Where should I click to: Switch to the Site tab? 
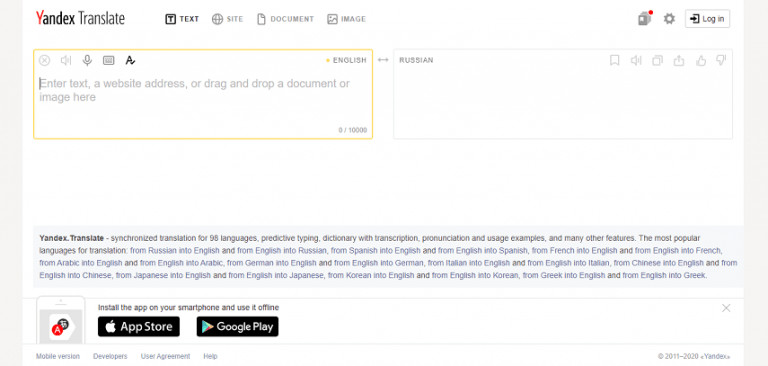[x=227, y=19]
